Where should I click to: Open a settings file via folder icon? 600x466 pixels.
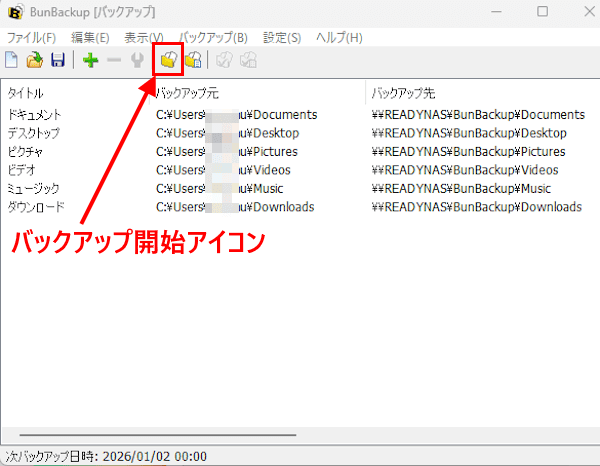tap(34, 60)
